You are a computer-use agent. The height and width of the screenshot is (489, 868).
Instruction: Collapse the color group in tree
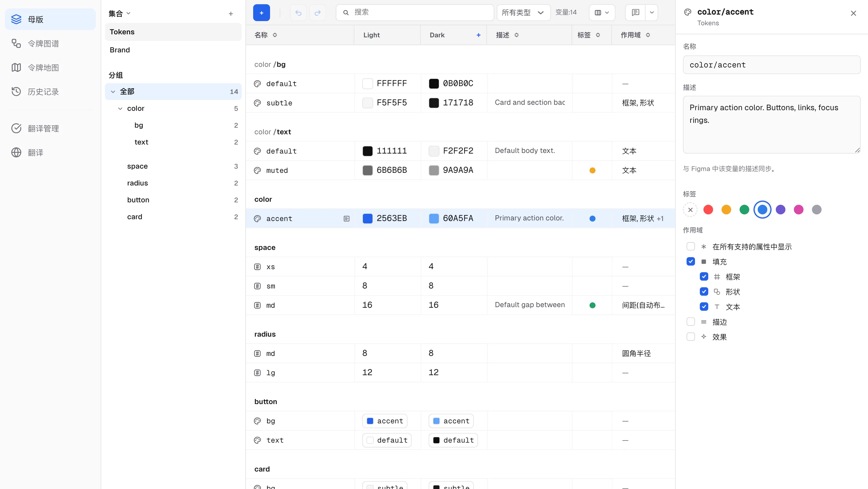pos(120,108)
